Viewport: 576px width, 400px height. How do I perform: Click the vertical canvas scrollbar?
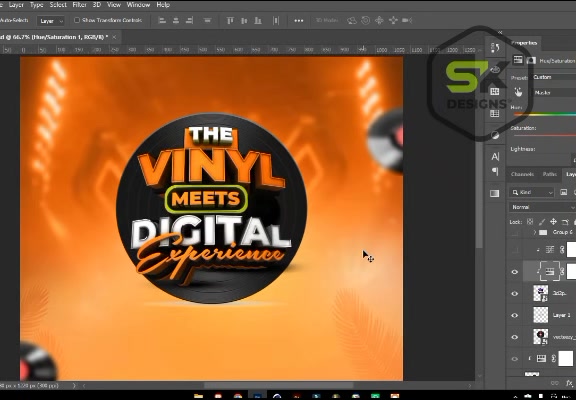[479, 151]
